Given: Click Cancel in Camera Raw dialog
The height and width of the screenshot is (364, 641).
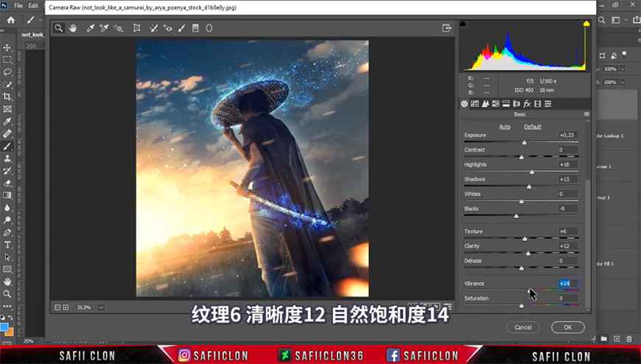Looking at the screenshot, I should coord(523,327).
